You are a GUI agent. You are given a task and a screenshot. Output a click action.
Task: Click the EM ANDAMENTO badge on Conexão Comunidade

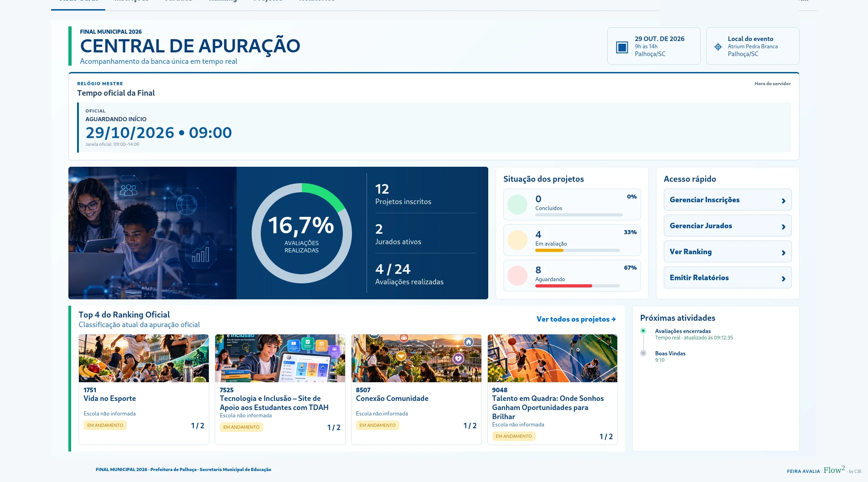tap(377, 426)
